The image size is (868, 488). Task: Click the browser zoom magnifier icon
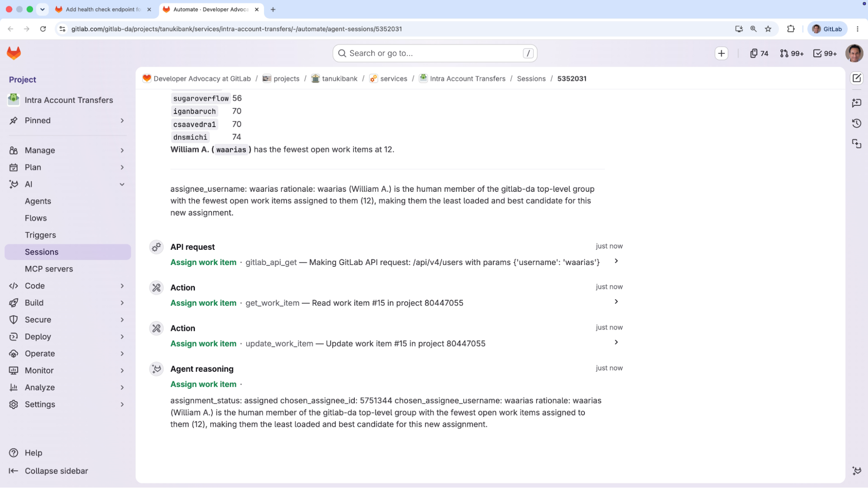(753, 29)
